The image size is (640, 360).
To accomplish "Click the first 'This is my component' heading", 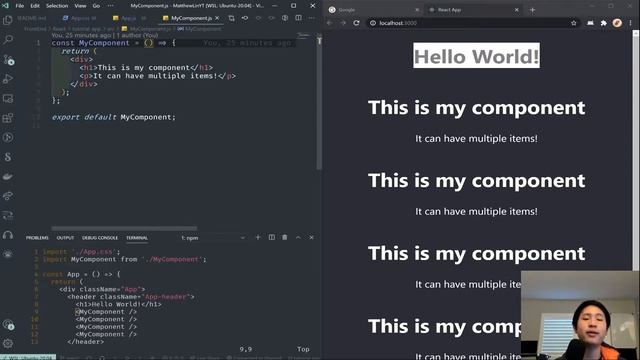I will (x=476, y=107).
